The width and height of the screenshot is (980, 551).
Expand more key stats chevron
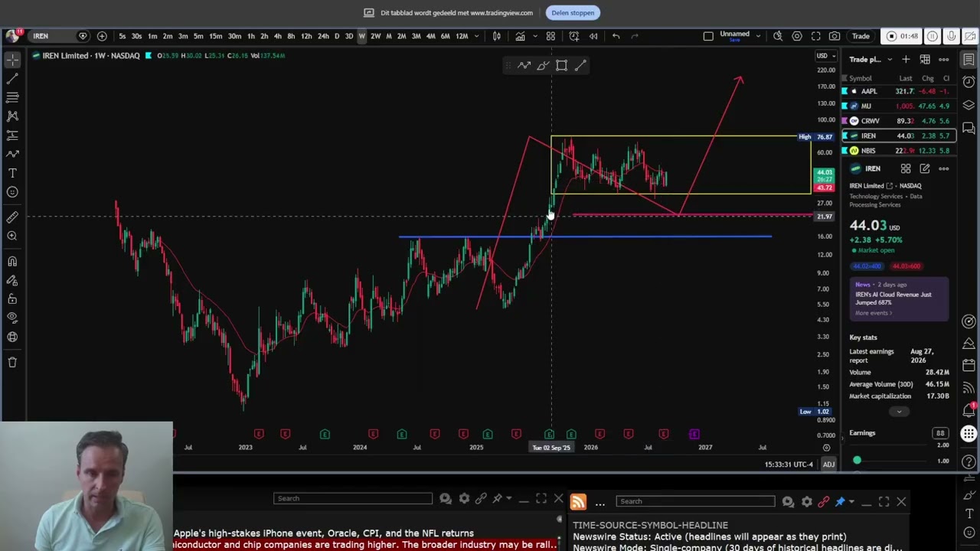pos(899,412)
